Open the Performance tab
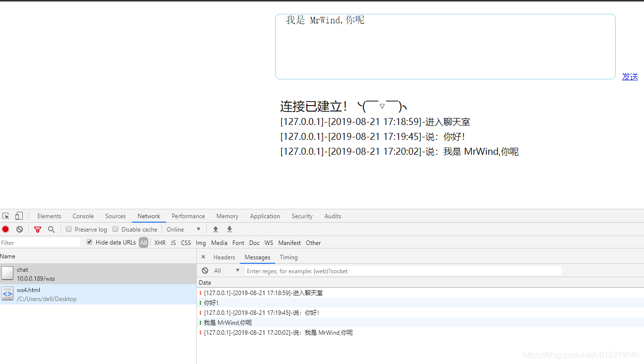This screenshot has height=364, width=644. point(188,216)
